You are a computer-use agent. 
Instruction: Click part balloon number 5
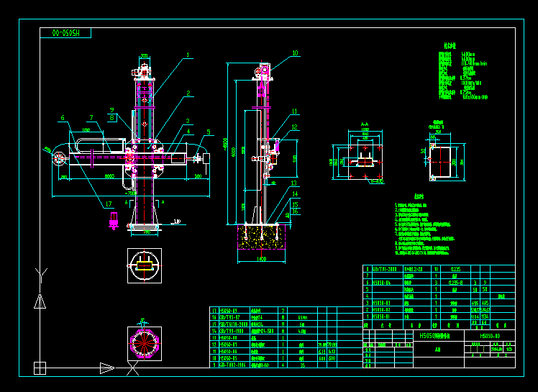(x=209, y=132)
